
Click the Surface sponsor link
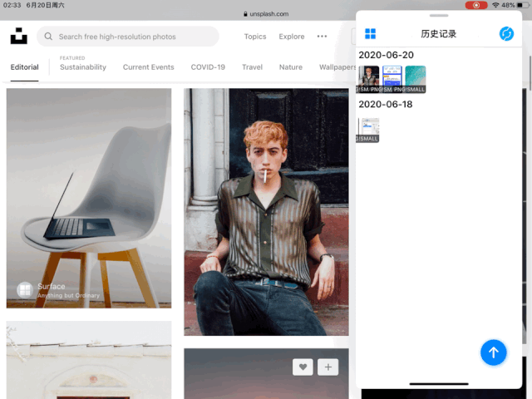pyautogui.click(x=51, y=286)
